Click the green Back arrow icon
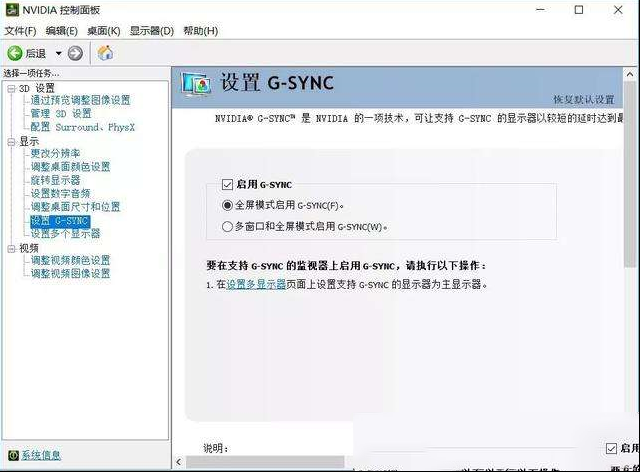 [15, 53]
